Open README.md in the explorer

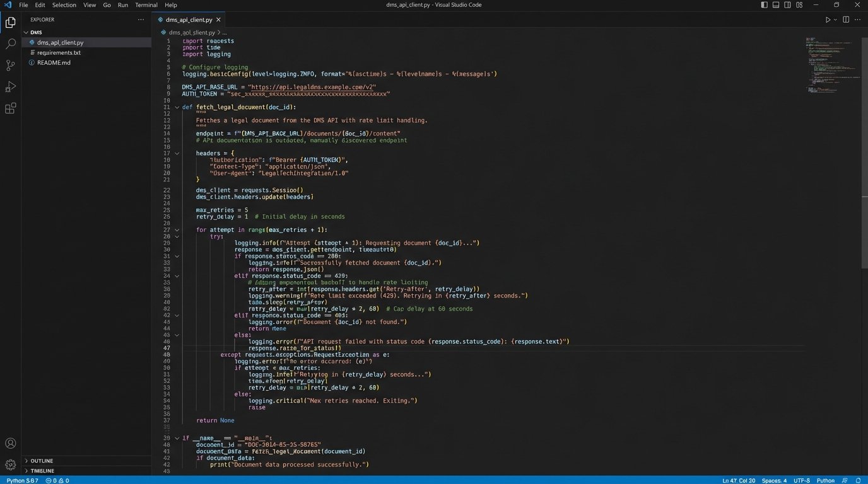tap(54, 62)
